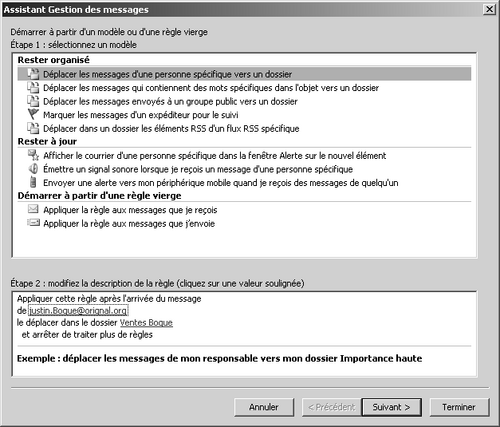Click the RSS move icon for 'éléments RSS'
The image size is (500, 427).
pyautogui.click(x=33, y=128)
